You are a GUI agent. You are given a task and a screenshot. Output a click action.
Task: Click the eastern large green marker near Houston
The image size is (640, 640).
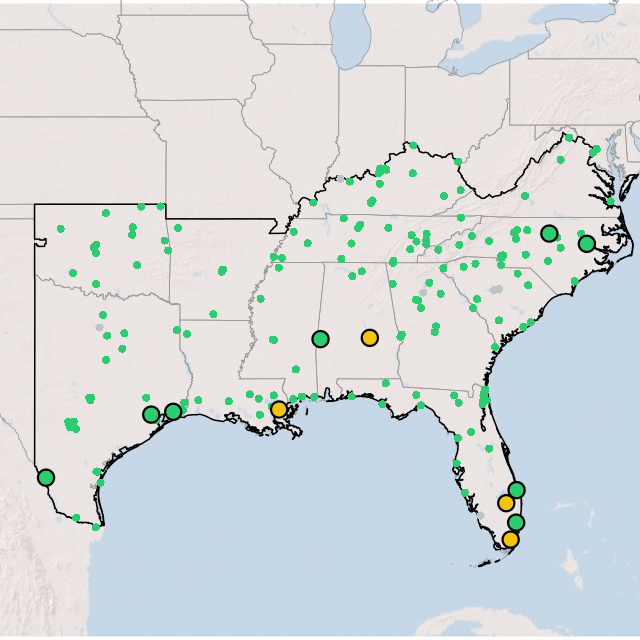click(x=173, y=411)
